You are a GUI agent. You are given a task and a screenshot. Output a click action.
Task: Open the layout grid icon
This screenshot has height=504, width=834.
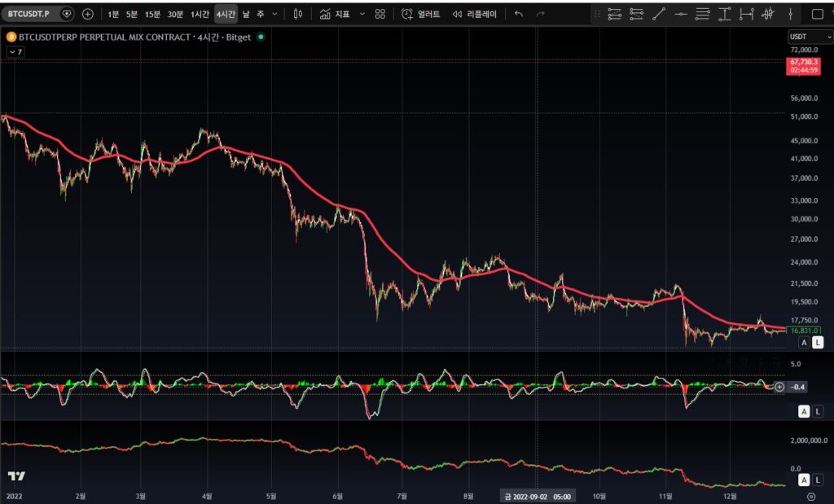pos(380,14)
